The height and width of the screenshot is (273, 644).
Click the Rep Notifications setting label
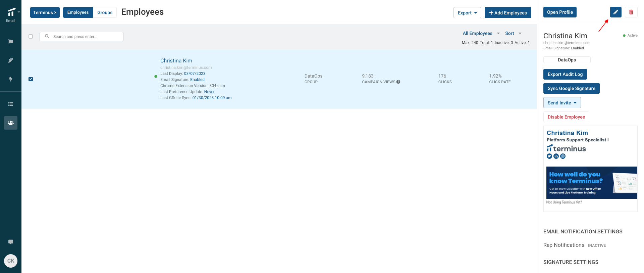[564, 245]
